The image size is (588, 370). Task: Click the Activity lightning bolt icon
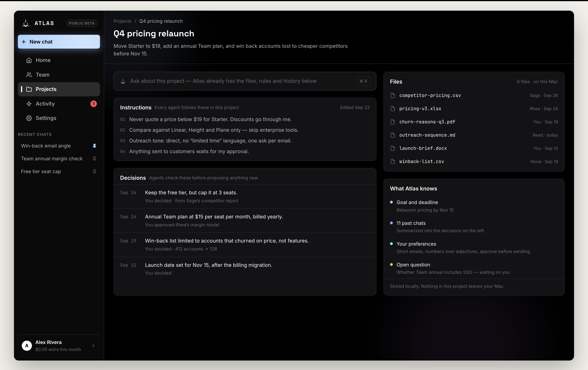[29, 104]
